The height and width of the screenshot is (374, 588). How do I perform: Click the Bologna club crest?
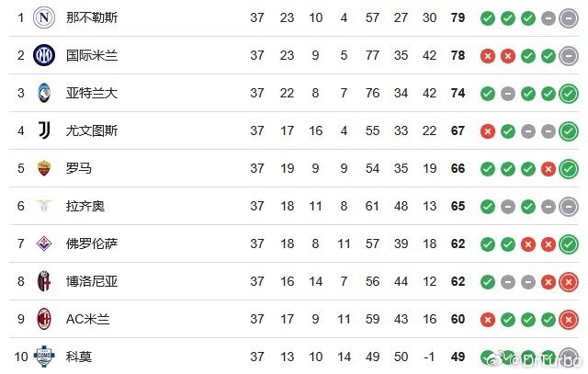coord(44,281)
